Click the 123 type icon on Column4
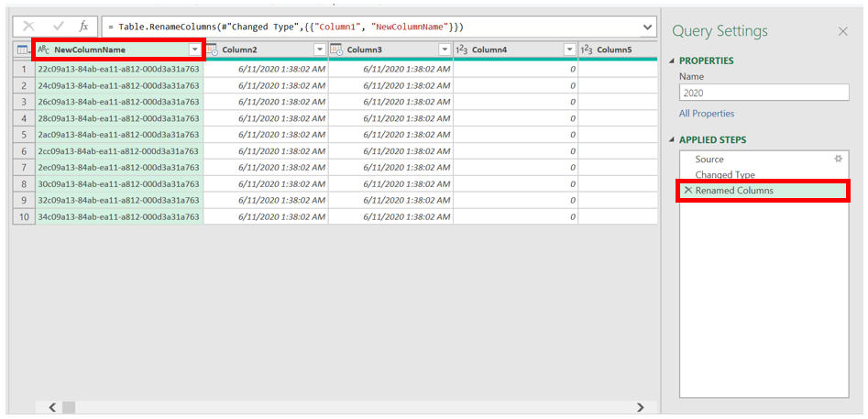 pyautogui.click(x=462, y=50)
